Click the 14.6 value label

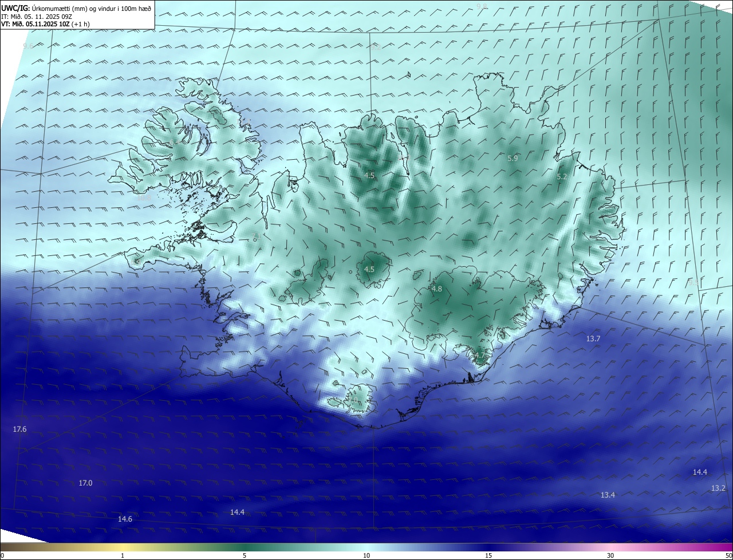pyautogui.click(x=125, y=519)
